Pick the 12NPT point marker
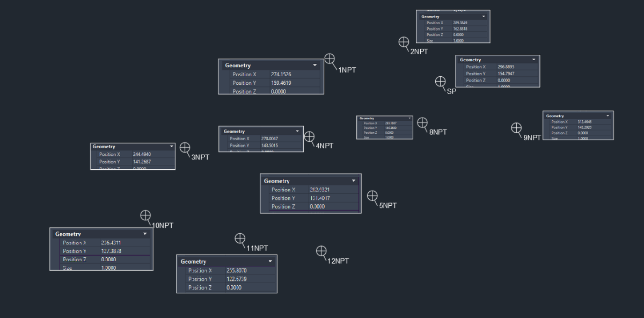Viewport: 644px width, 318px height. (x=321, y=251)
